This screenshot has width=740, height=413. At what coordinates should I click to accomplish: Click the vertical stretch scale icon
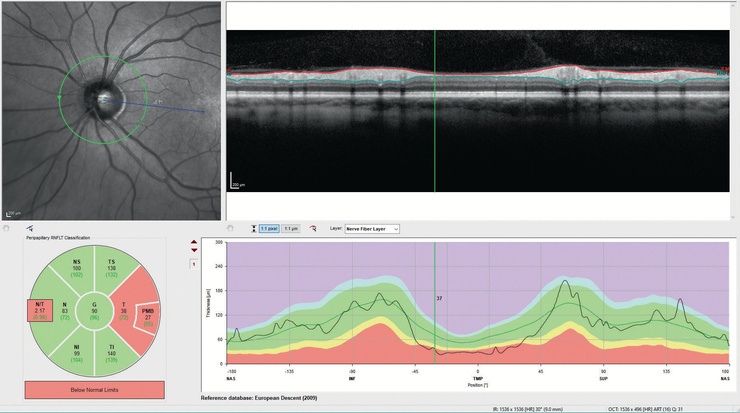[x=254, y=228]
